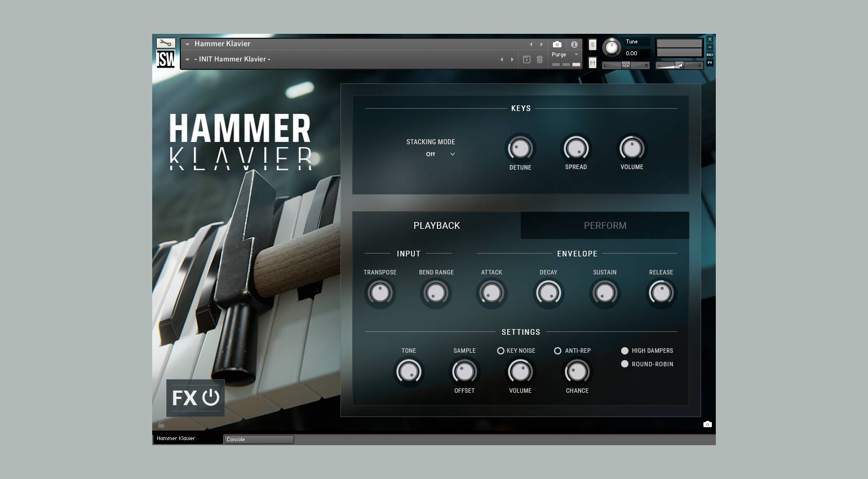Toggle PV button in header
The height and width of the screenshot is (479, 868).
click(710, 63)
